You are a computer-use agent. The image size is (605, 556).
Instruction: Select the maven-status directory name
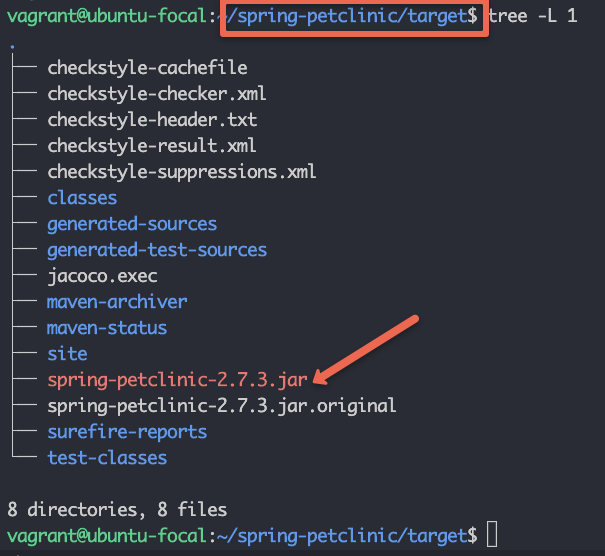(x=107, y=328)
